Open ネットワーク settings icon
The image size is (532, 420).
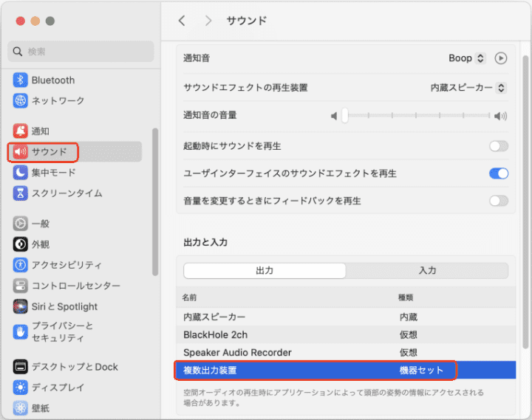point(20,101)
